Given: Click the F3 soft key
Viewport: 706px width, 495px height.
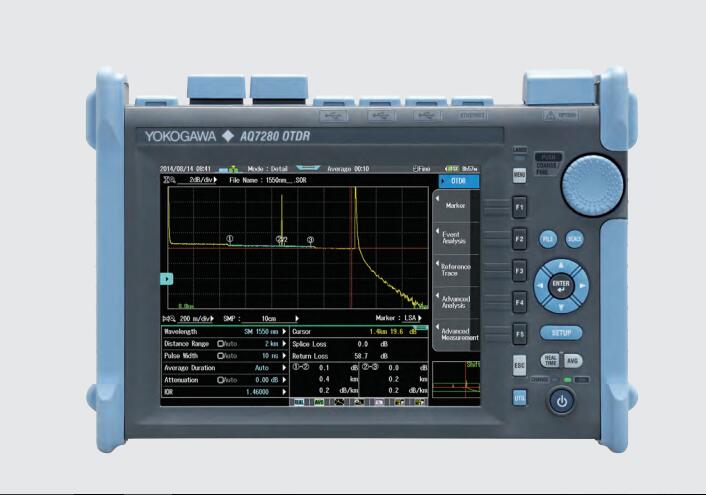Looking at the screenshot, I should (519, 271).
